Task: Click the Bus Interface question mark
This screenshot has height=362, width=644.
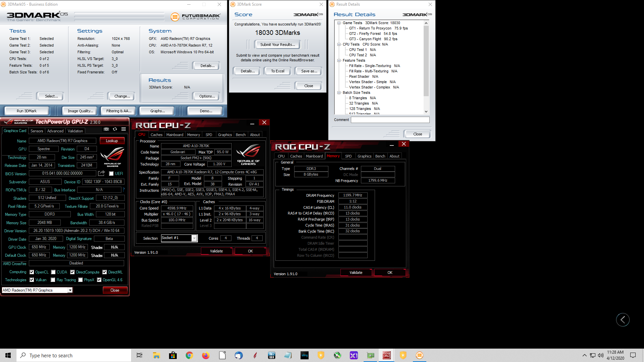Action: coord(123,190)
